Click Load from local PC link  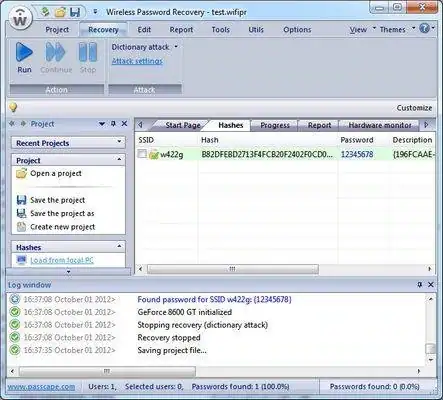tap(62, 260)
